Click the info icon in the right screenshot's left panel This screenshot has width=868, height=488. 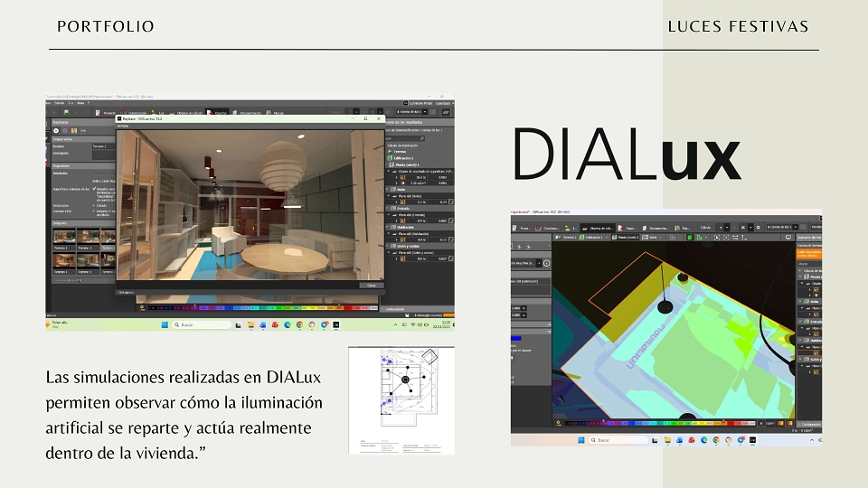coord(546,263)
